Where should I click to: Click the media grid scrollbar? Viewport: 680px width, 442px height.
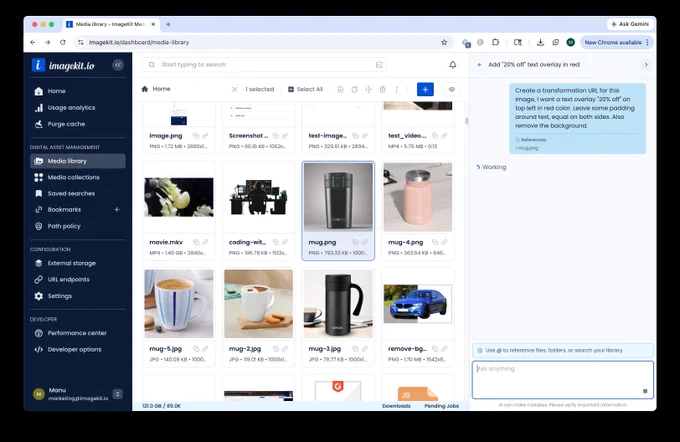point(467,121)
